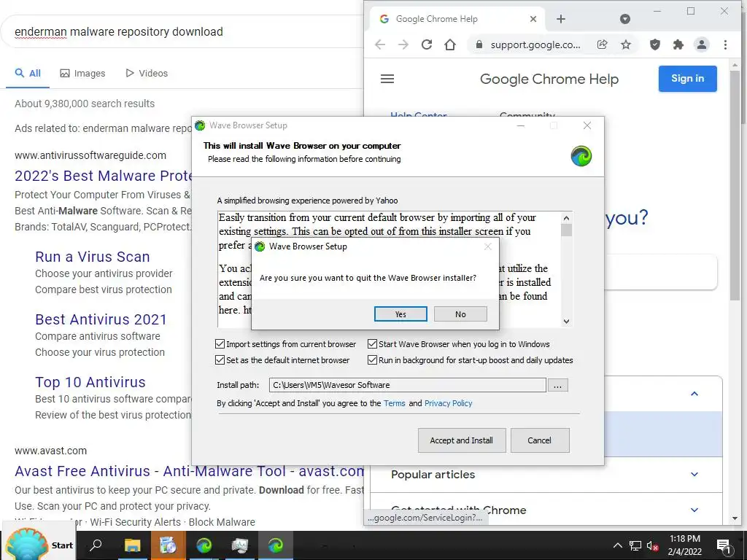
Task: Expand the Get started with Chrome section
Action: coord(546,510)
